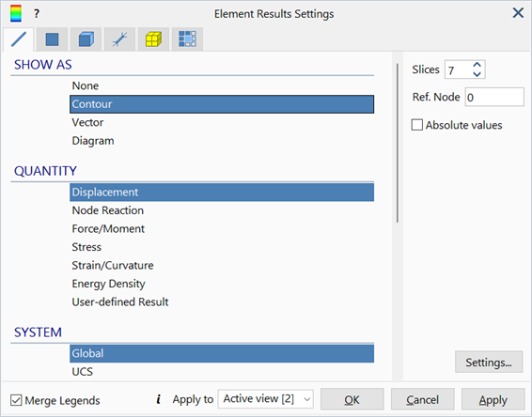Enable the Absolute values checkbox
The width and height of the screenshot is (532, 417).
click(417, 125)
